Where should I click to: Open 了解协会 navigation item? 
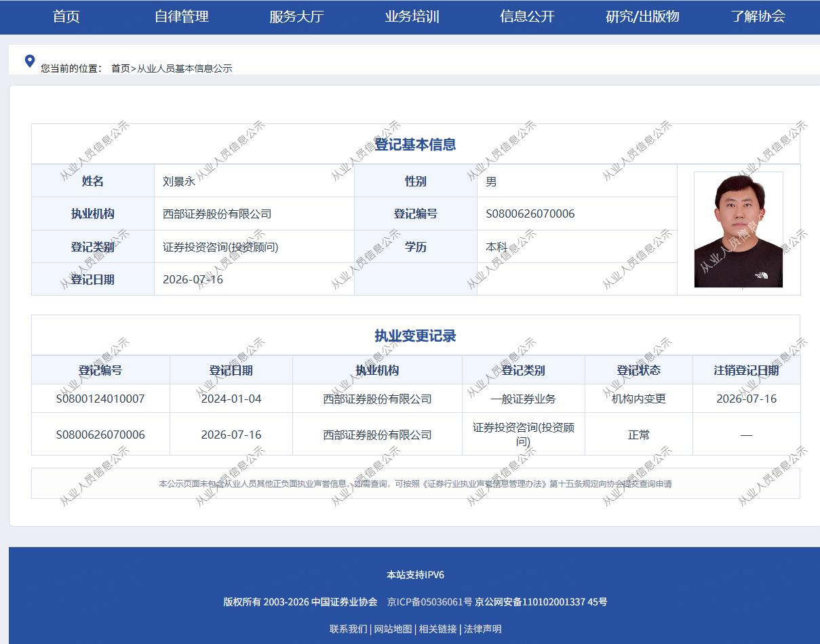pos(758,17)
